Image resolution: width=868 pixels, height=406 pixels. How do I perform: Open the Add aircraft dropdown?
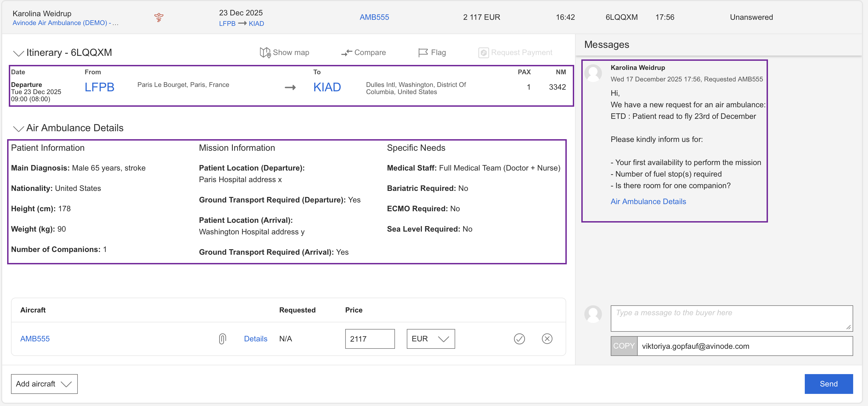(x=44, y=384)
